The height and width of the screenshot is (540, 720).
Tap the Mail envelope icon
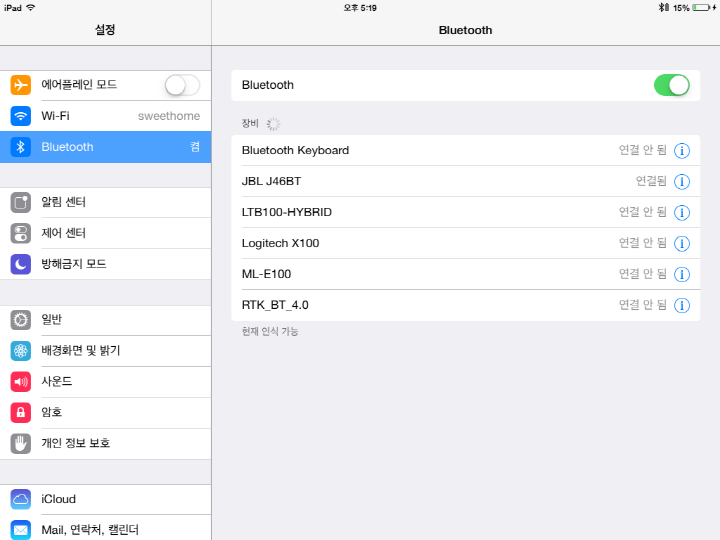[21, 530]
